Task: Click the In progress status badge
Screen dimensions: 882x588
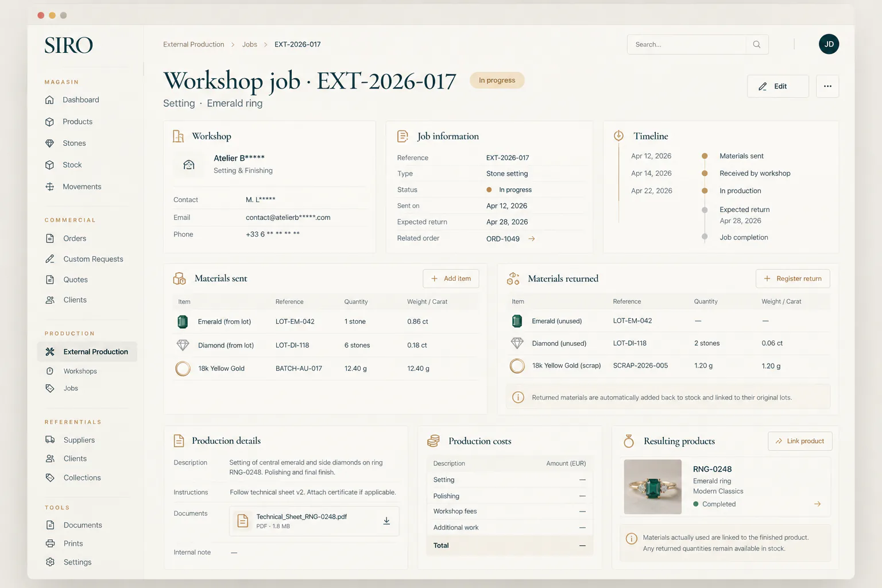Action: pyautogui.click(x=497, y=80)
